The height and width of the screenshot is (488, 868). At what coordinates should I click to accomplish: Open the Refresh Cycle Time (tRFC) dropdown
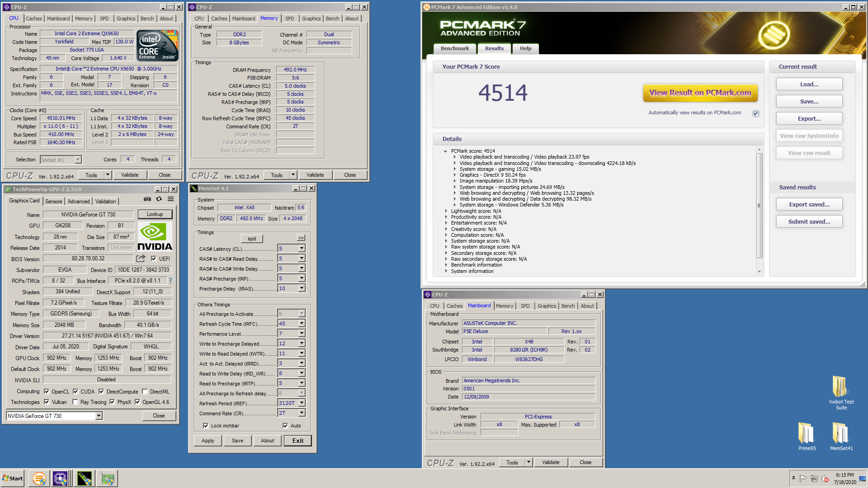tap(302, 324)
